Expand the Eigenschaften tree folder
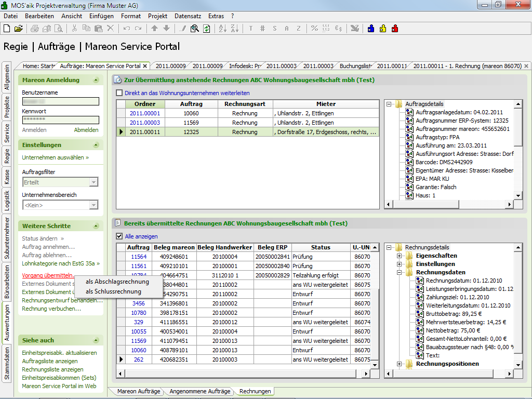The width and height of the screenshot is (532, 399). (399, 256)
